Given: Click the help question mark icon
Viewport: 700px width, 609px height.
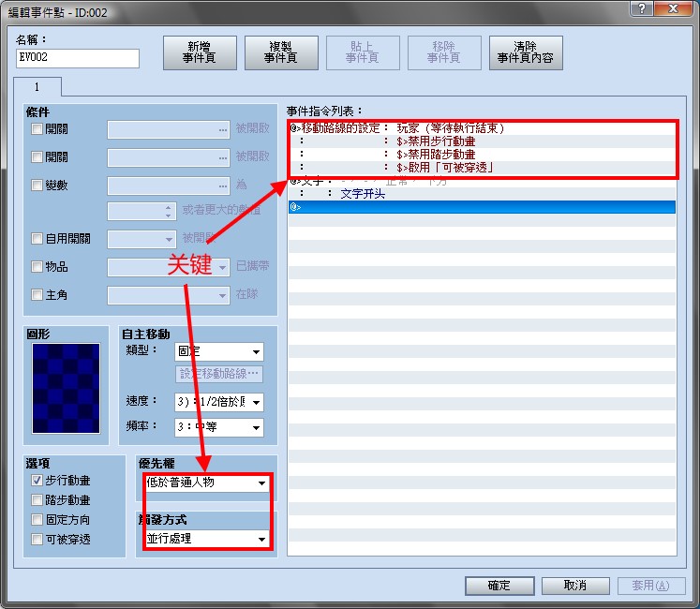Looking at the screenshot, I should point(642,8).
